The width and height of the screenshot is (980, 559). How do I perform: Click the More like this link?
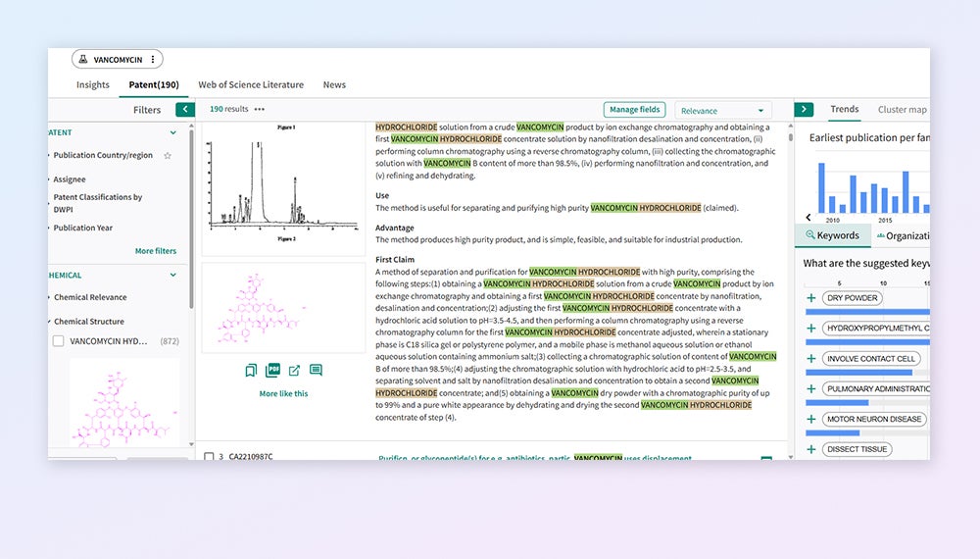click(283, 393)
